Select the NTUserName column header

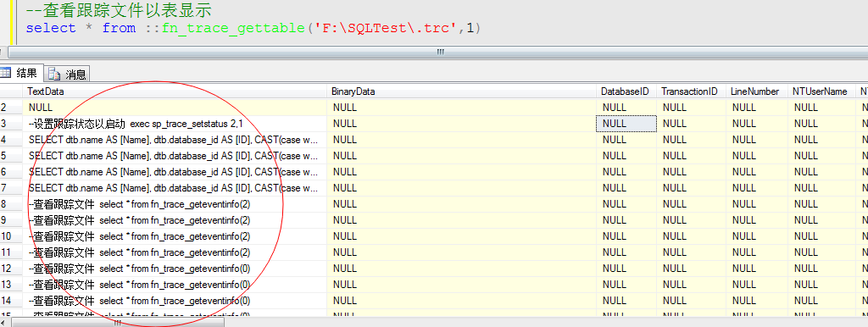821,91
